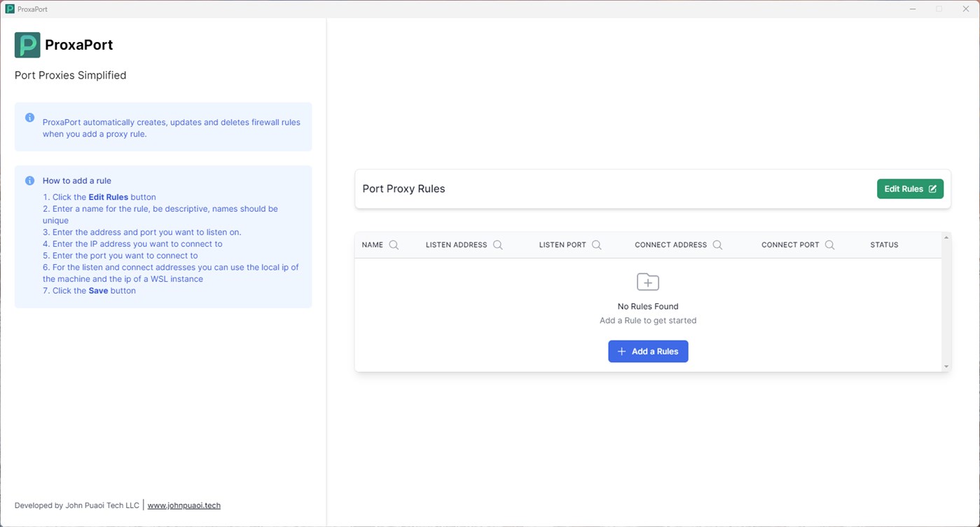This screenshot has width=980, height=527.
Task: Filter Connect Address using its search icon
Action: (x=717, y=245)
